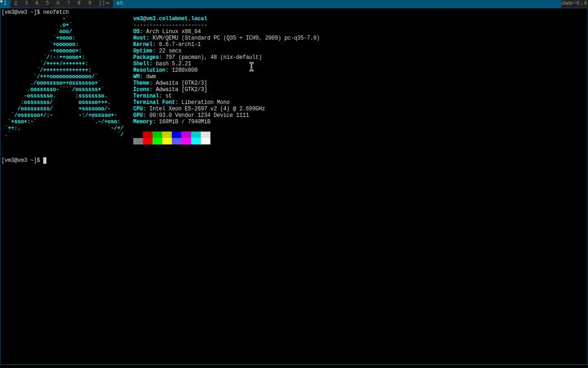The width and height of the screenshot is (588, 368).
Task: Switch to dwm tag 4
Action: [x=37, y=3]
